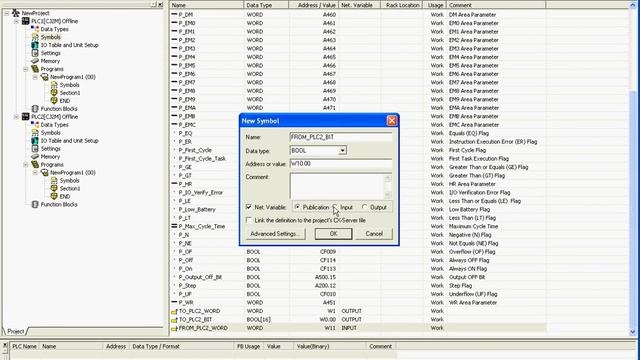Image resolution: width=640 pixels, height=360 pixels.
Task: Open the Data type dropdown
Action: point(342,151)
